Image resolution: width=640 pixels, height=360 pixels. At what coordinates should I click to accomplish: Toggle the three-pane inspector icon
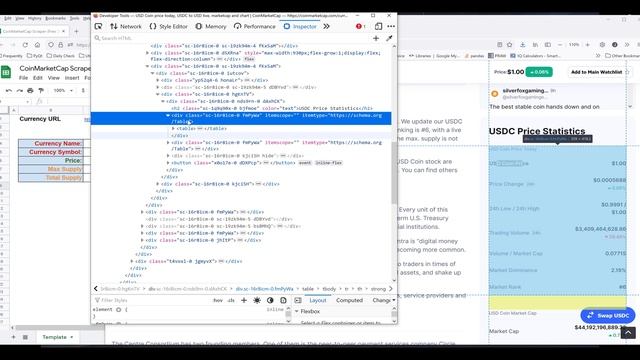click(x=298, y=300)
